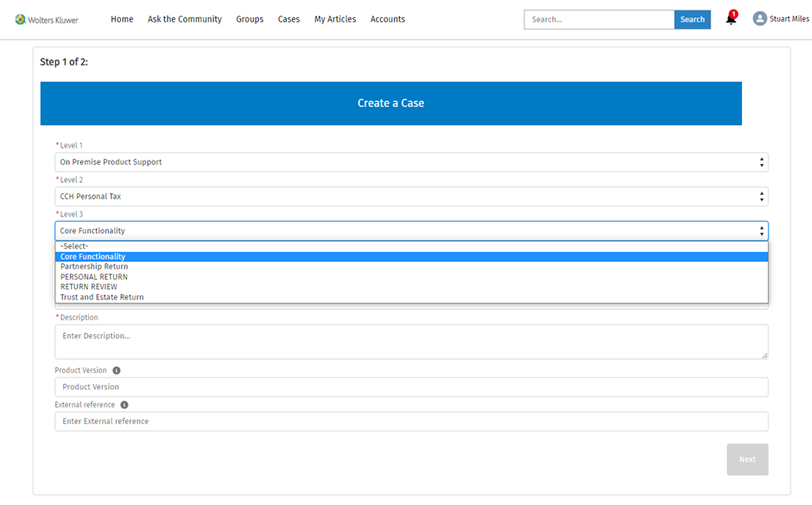Screen dimensions: 812x505
Task: Open Ask the Community page
Action: pos(185,19)
